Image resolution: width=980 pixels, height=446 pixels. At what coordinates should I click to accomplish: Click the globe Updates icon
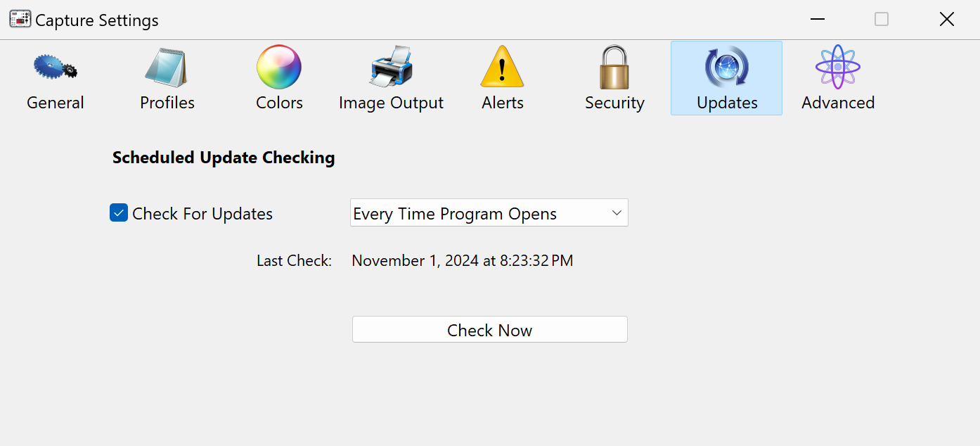(726, 68)
